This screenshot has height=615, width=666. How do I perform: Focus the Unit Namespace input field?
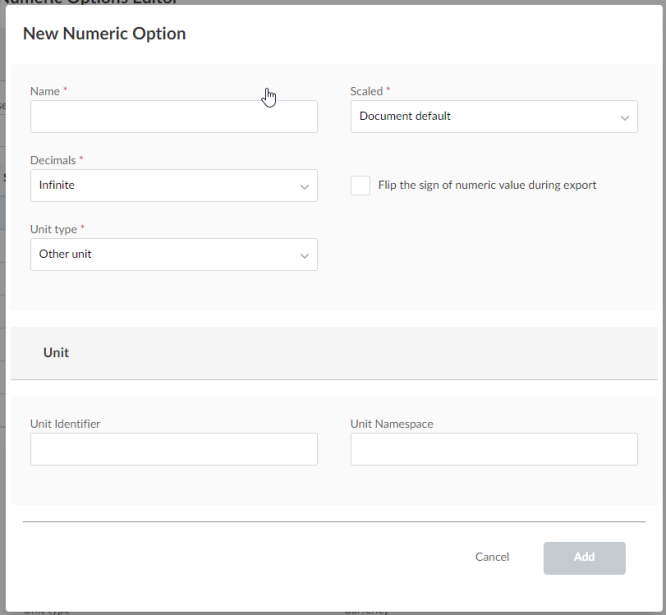point(493,450)
